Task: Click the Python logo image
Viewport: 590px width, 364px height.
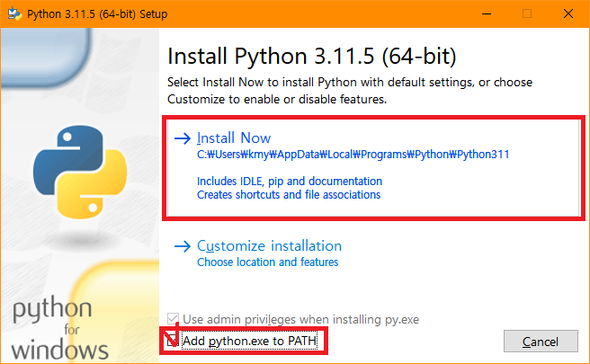Action: (x=80, y=172)
